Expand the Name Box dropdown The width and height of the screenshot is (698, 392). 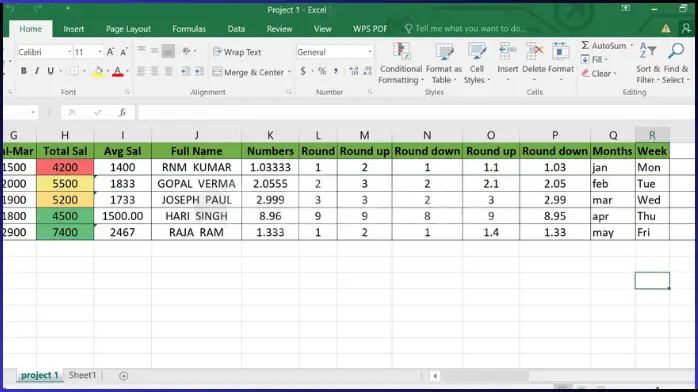pyautogui.click(x=32, y=113)
